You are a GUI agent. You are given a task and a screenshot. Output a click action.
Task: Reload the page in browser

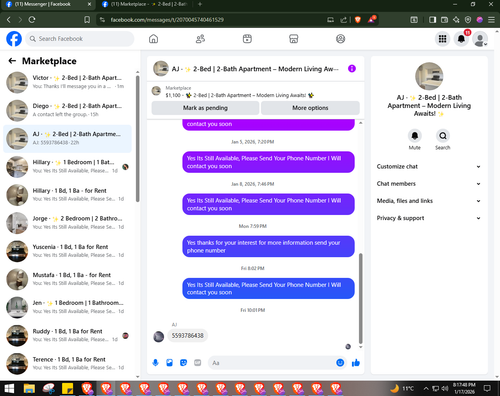(32, 20)
